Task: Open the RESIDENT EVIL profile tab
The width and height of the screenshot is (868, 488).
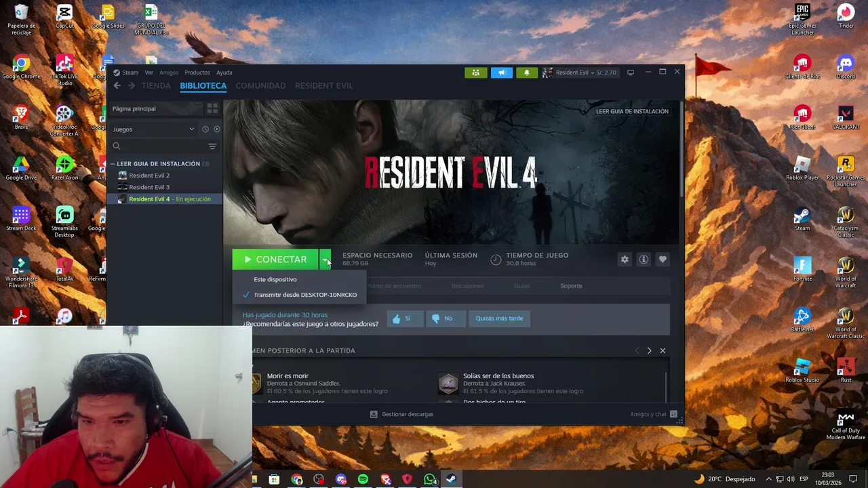Action: click(x=323, y=85)
